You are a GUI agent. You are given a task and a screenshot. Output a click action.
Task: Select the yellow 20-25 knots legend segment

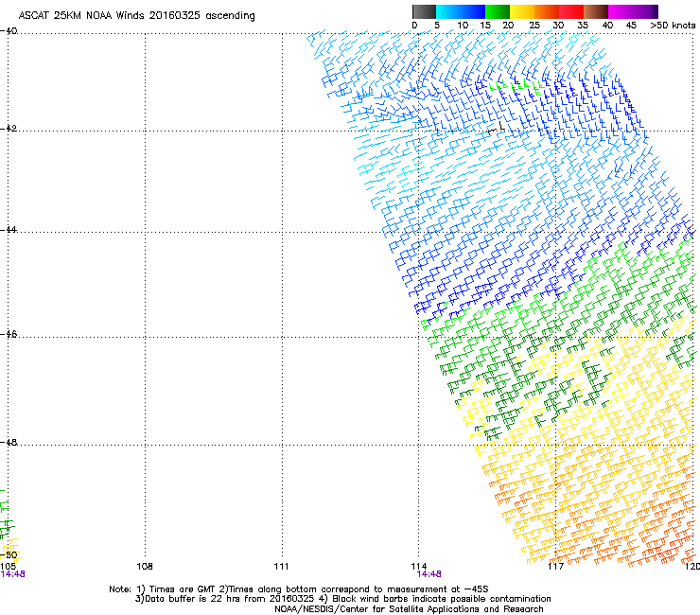tap(522, 11)
